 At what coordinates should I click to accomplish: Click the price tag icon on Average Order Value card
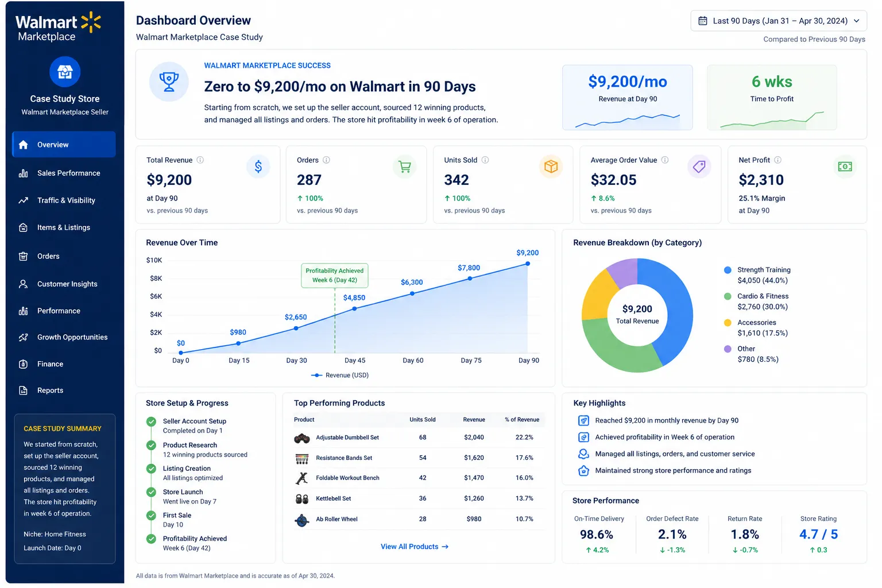(699, 167)
